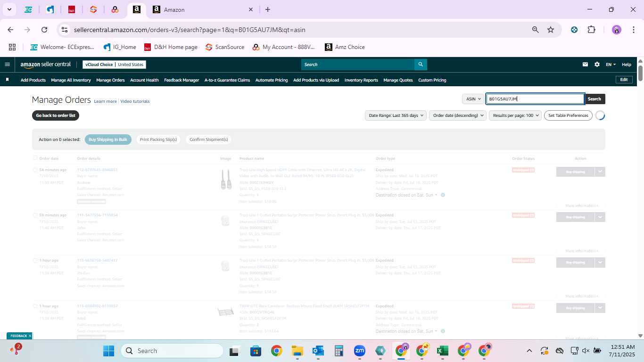The width and height of the screenshot is (644, 362).
Task: Click the bookmark flag icon before Add Products
Action: click(7, 80)
